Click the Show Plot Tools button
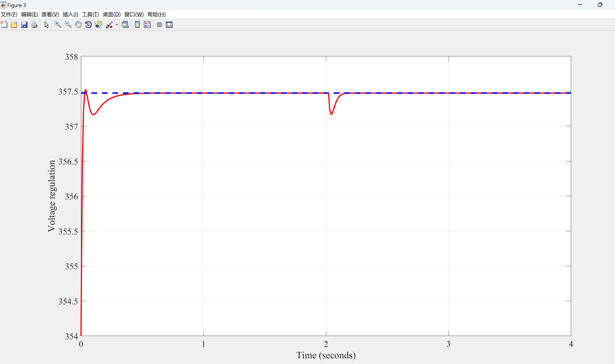The image size is (615, 364). (x=169, y=25)
